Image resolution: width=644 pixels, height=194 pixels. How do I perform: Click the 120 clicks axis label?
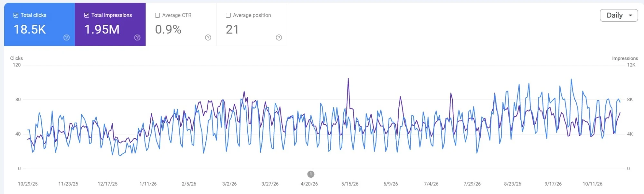[17, 65]
